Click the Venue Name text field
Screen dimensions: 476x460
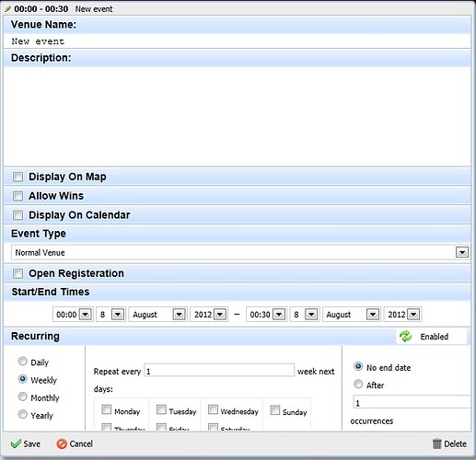pos(238,41)
